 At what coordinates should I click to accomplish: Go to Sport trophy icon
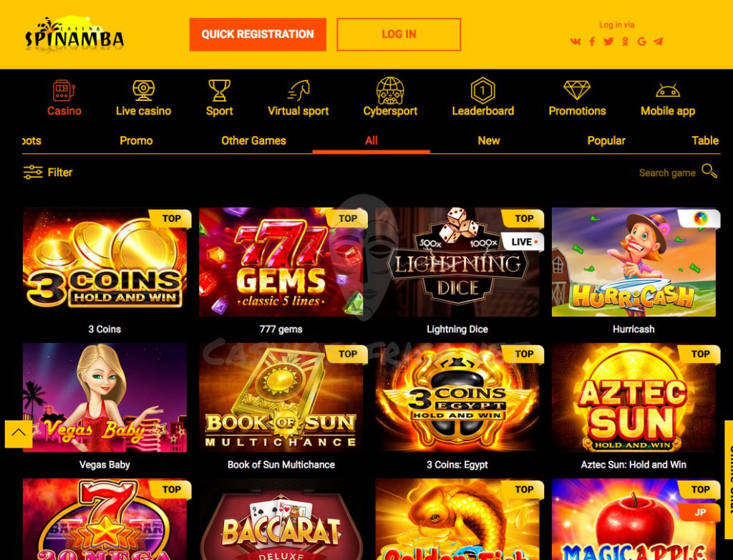pos(219,90)
